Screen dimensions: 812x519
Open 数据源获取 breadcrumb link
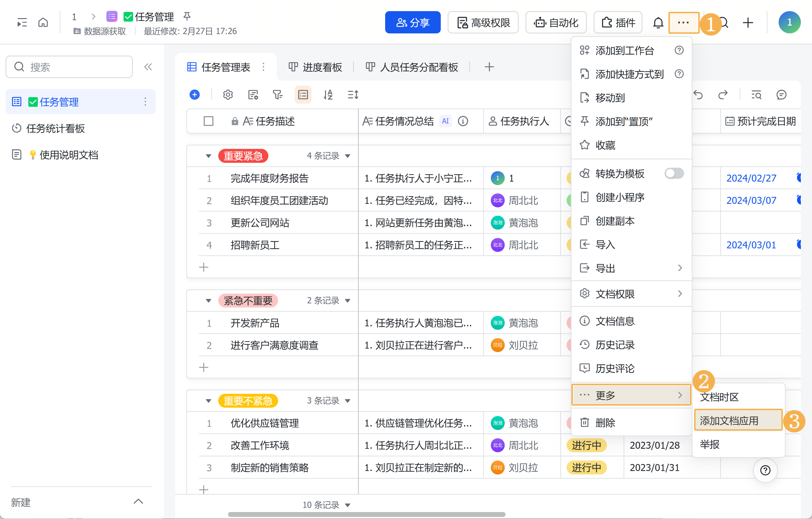[x=99, y=31]
